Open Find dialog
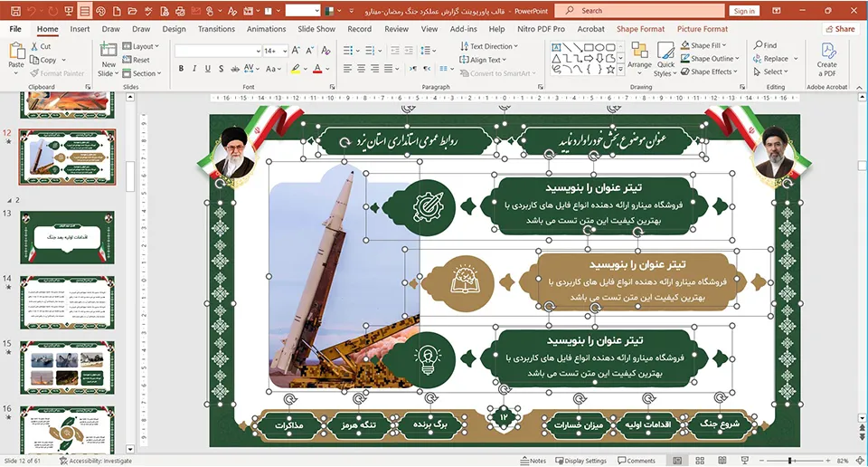Viewport: 868px width, 467px height. pos(766,45)
